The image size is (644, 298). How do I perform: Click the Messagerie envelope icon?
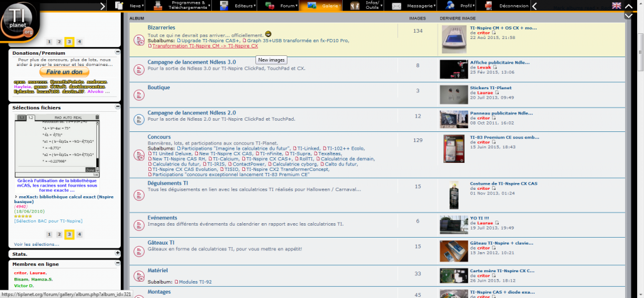396,6
